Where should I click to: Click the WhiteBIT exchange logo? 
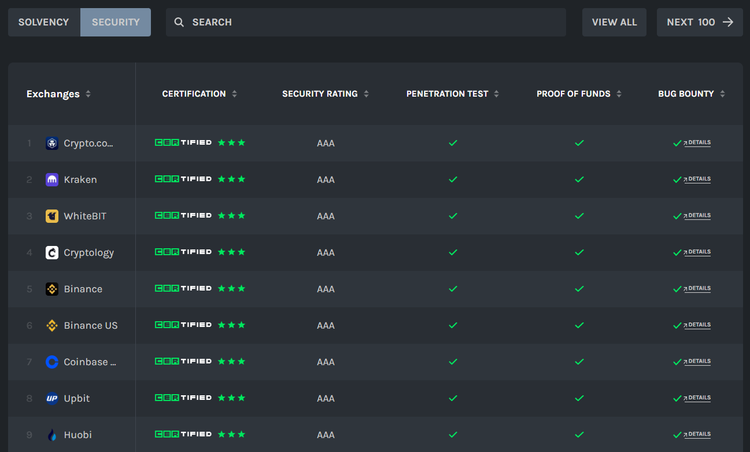[52, 216]
